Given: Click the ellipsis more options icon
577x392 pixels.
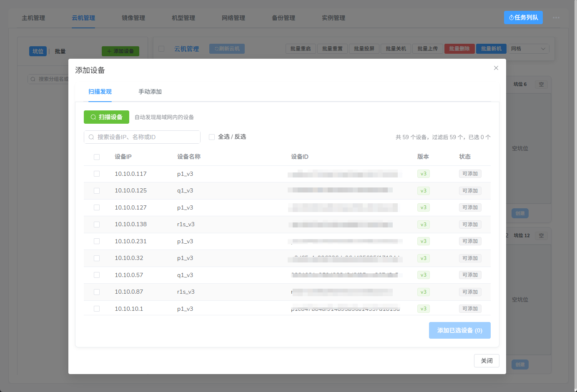Looking at the screenshot, I should coord(556,17).
